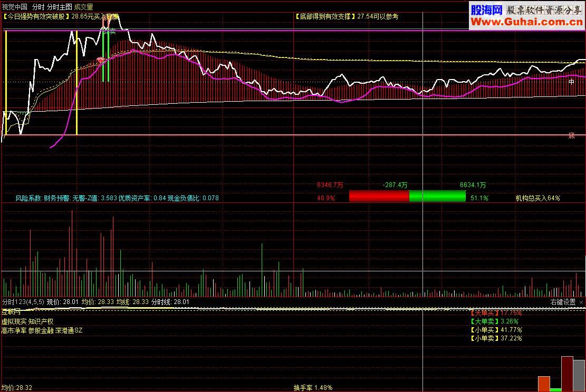The height and width of the screenshot is (392, 586).
Task: Click the 小单买 41.77% entry
Action: (x=496, y=330)
